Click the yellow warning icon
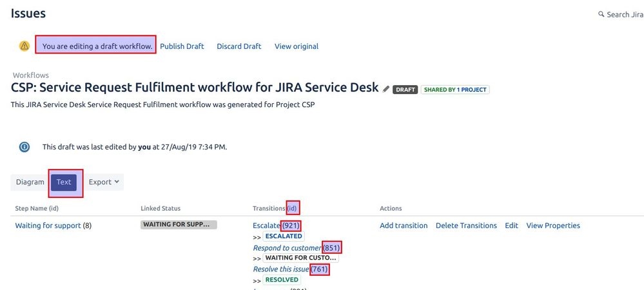 pyautogui.click(x=24, y=46)
